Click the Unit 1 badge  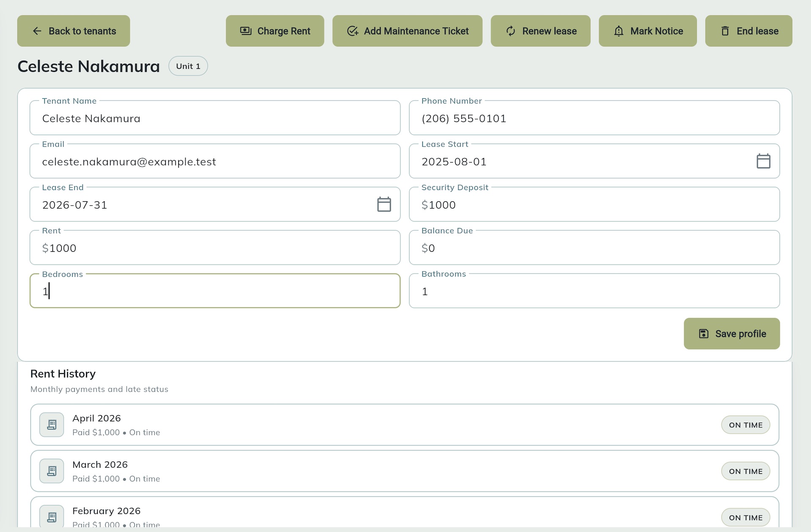point(188,66)
